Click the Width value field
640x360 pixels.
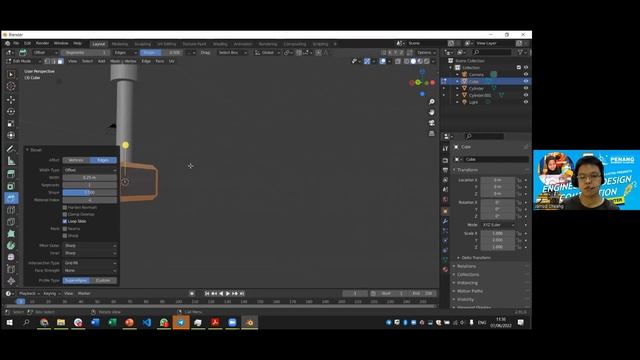pyautogui.click(x=90, y=178)
